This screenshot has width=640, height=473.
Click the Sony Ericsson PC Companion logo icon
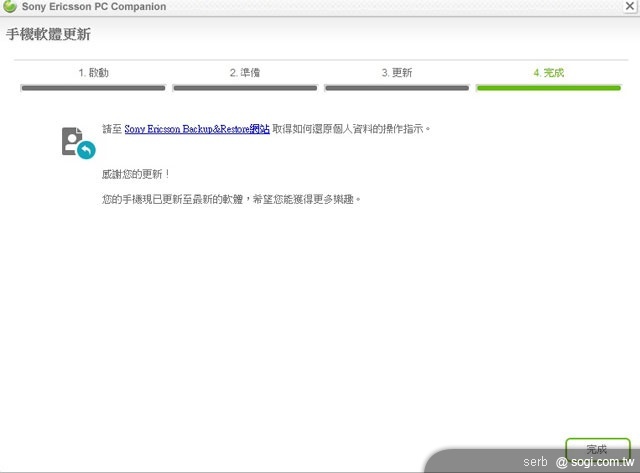click(x=10, y=7)
